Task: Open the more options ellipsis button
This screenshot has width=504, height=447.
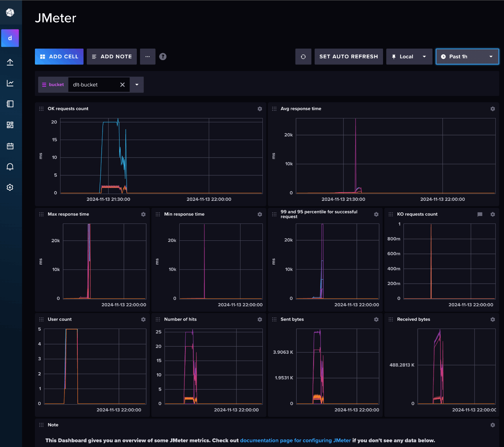Action: [x=148, y=57]
